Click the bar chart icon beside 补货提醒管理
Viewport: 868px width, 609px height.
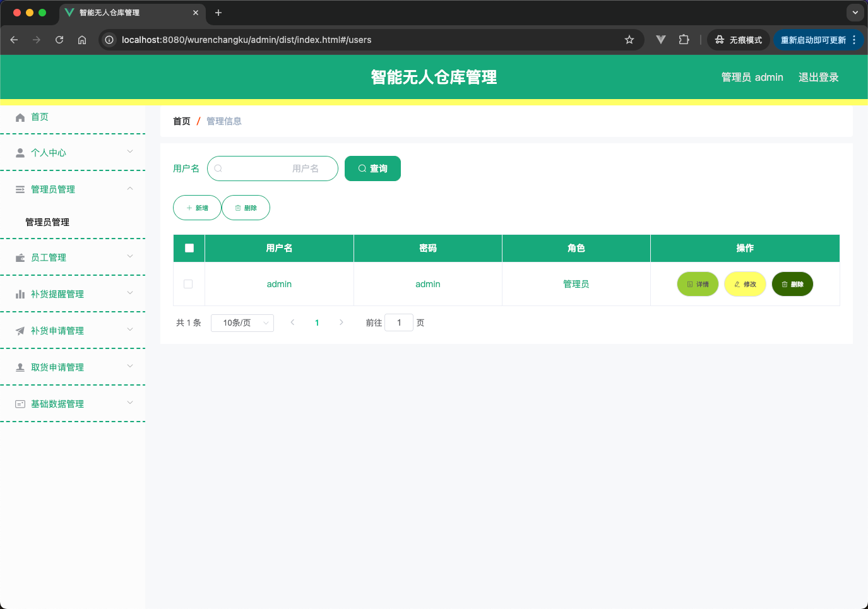20,294
